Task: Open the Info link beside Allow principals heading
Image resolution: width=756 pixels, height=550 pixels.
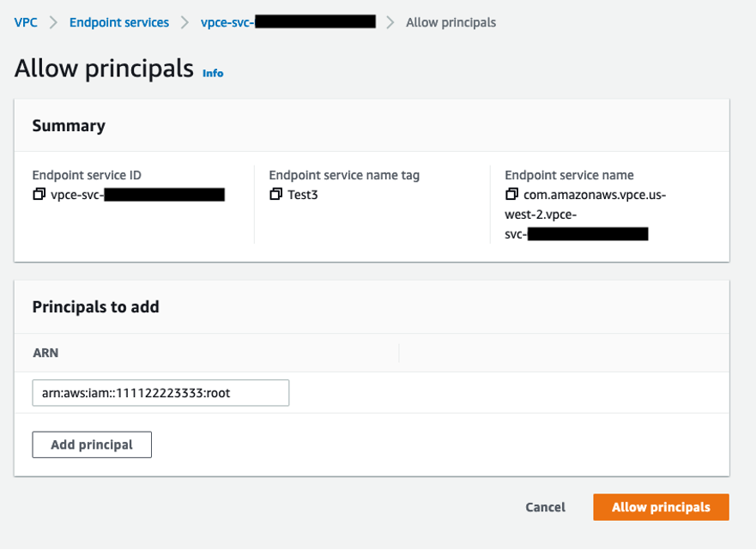Action: click(212, 73)
